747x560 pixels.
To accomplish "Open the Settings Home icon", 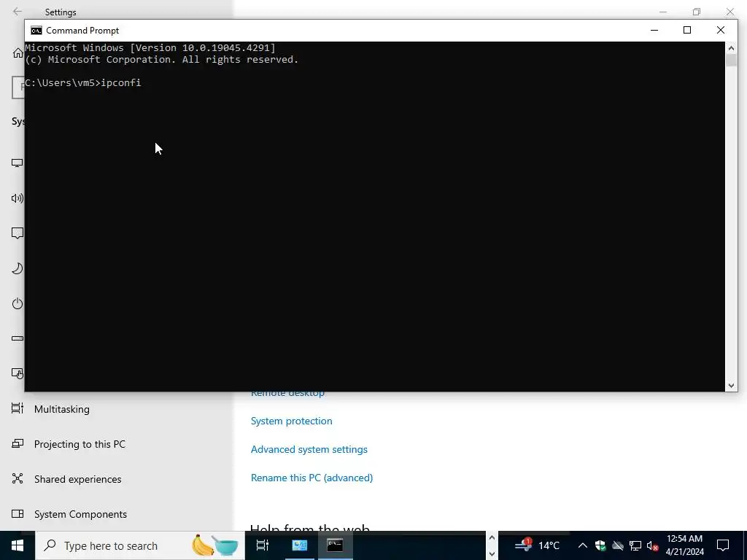I will click(18, 52).
